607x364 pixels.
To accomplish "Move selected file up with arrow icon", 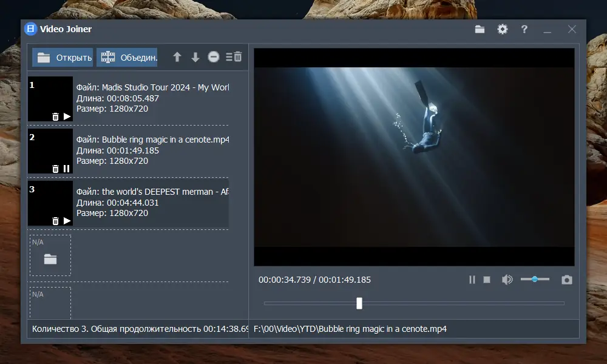I will coord(177,57).
